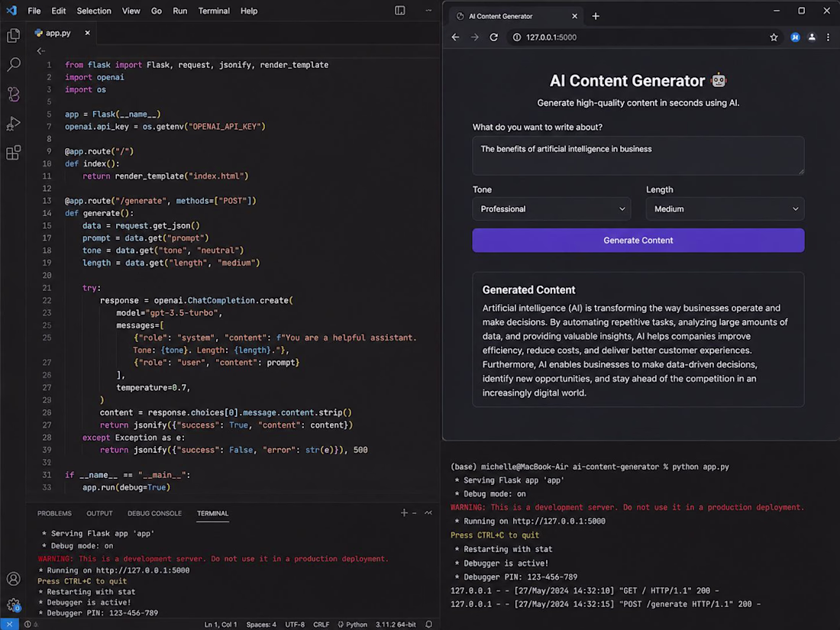Open the Go menu
The width and height of the screenshot is (840, 630).
click(156, 11)
